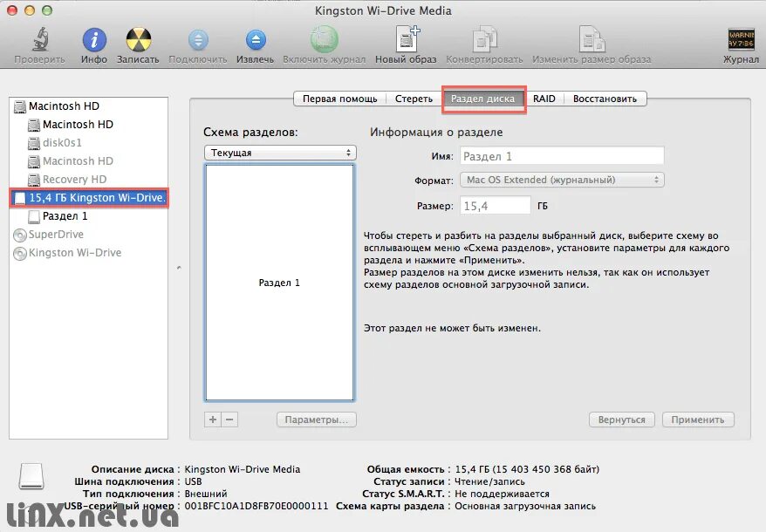766x532 pixels.
Task: Click the green zoom window button
Action: pyautogui.click(x=47, y=10)
